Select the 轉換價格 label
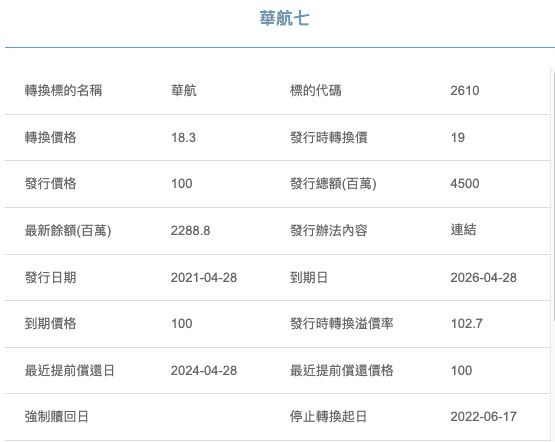 point(50,137)
